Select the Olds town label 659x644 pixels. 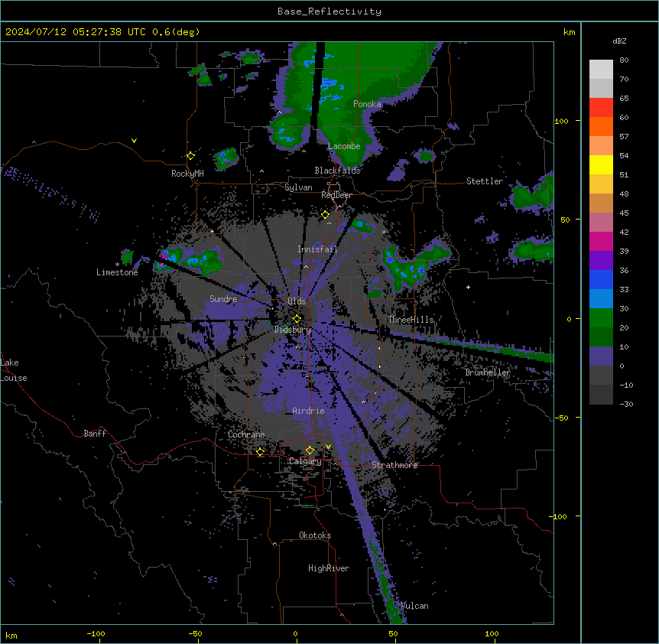click(297, 301)
